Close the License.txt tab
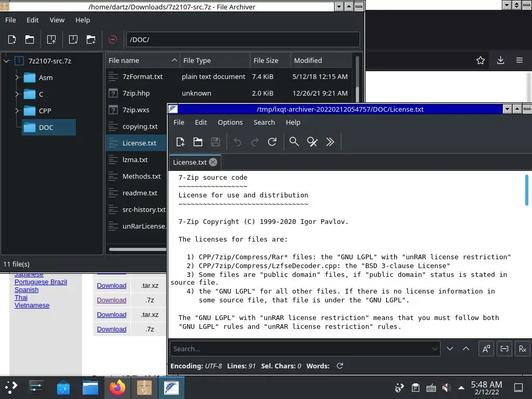Image resolution: width=532 pixels, height=399 pixels. tap(212, 162)
